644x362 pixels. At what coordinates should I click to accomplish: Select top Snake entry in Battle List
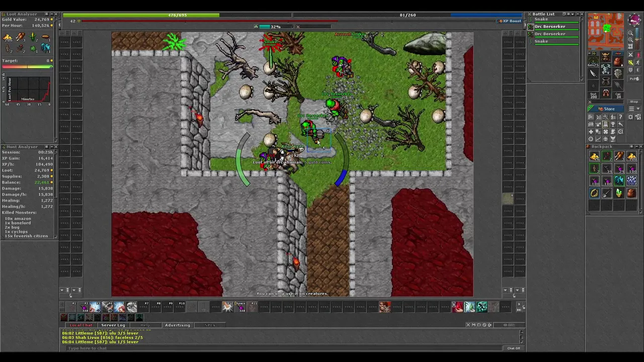pyautogui.click(x=553, y=19)
